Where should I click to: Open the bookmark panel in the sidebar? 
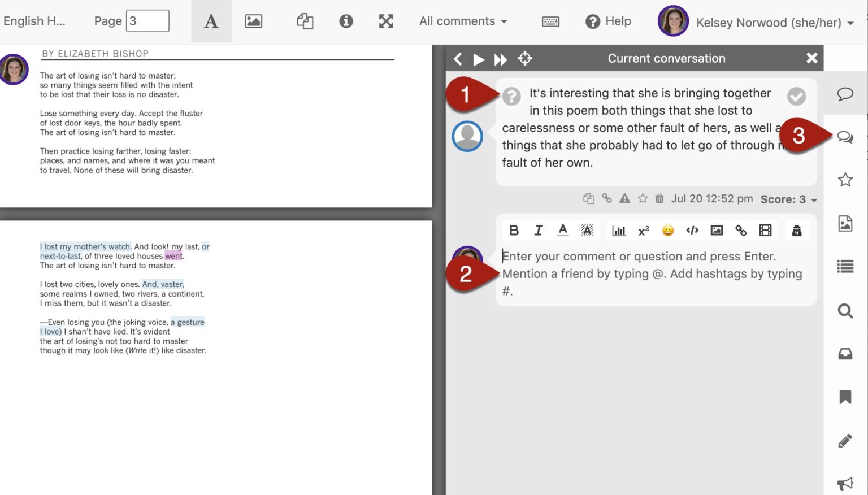(845, 397)
